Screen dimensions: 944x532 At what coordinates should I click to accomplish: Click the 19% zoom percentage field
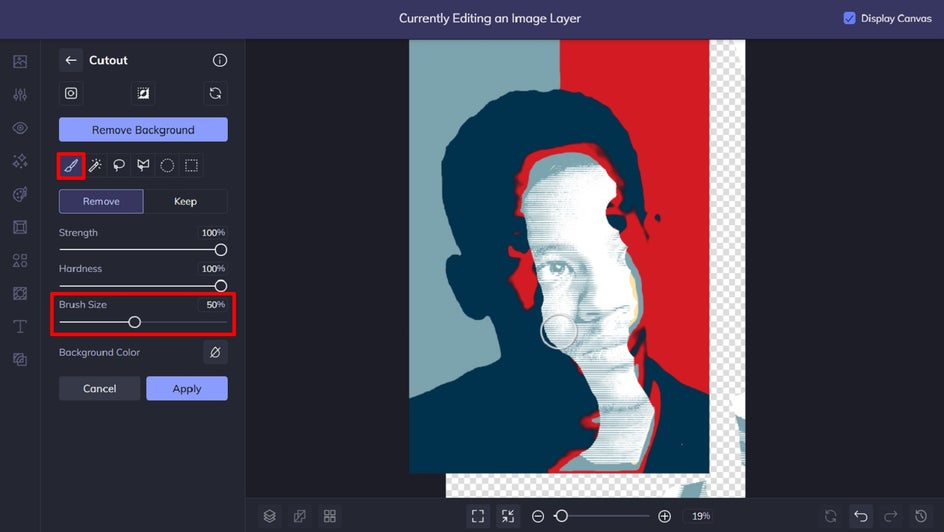click(x=701, y=516)
